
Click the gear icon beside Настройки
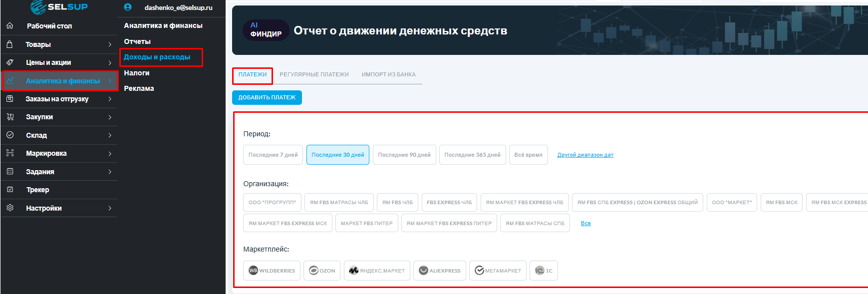point(10,208)
